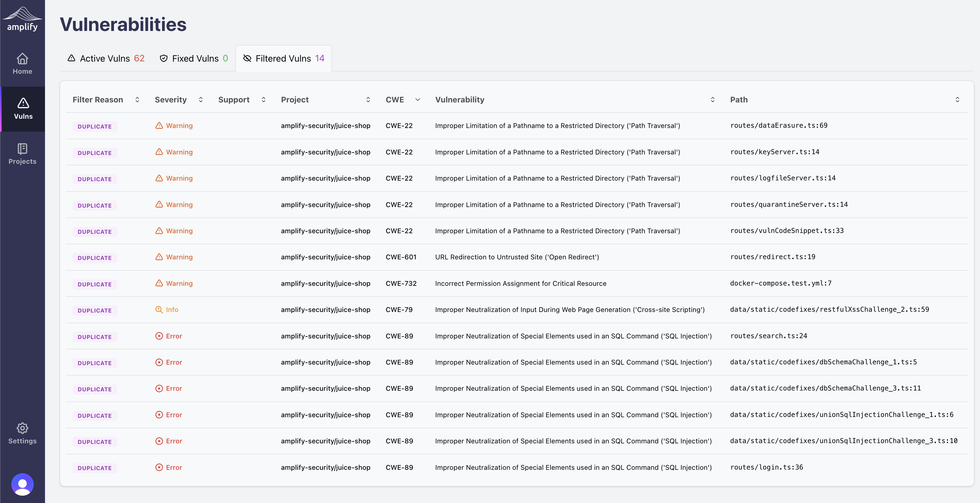Sort by Vulnerability column arrows
The image size is (980, 503).
point(712,100)
